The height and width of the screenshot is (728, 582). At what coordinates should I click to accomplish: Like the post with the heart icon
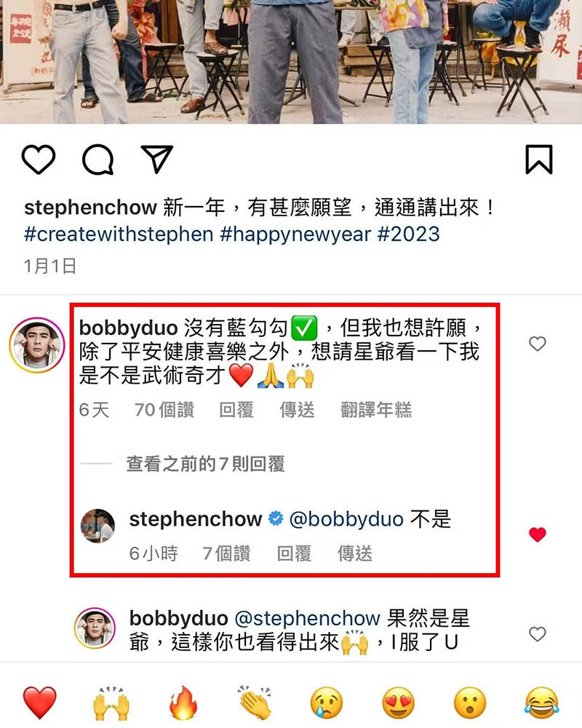click(x=39, y=159)
